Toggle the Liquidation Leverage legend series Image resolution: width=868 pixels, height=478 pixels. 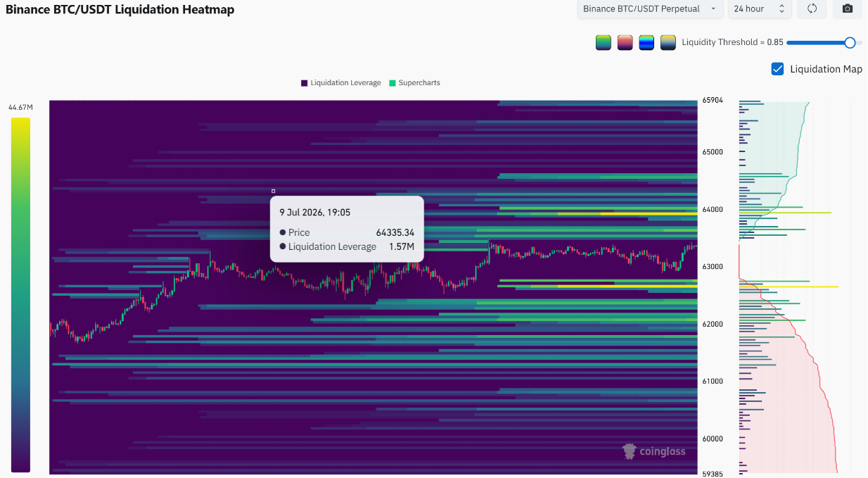click(340, 83)
